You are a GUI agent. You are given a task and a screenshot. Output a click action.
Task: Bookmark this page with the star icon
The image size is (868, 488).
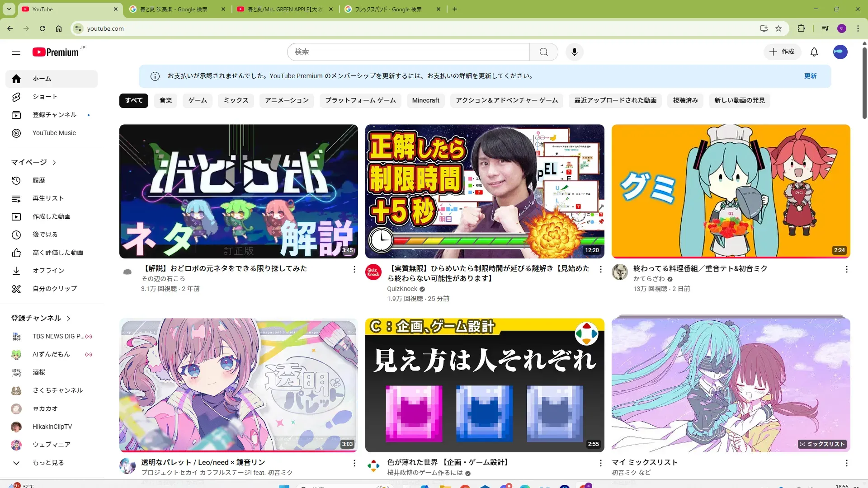778,28
